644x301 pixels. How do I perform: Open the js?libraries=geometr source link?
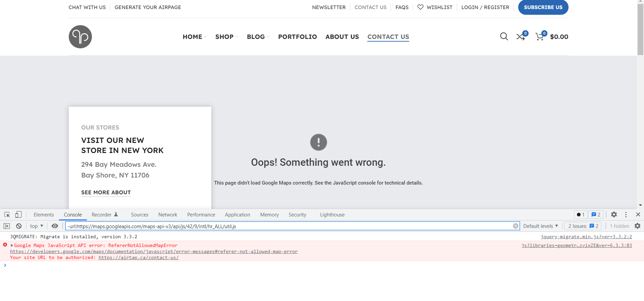[x=577, y=245]
